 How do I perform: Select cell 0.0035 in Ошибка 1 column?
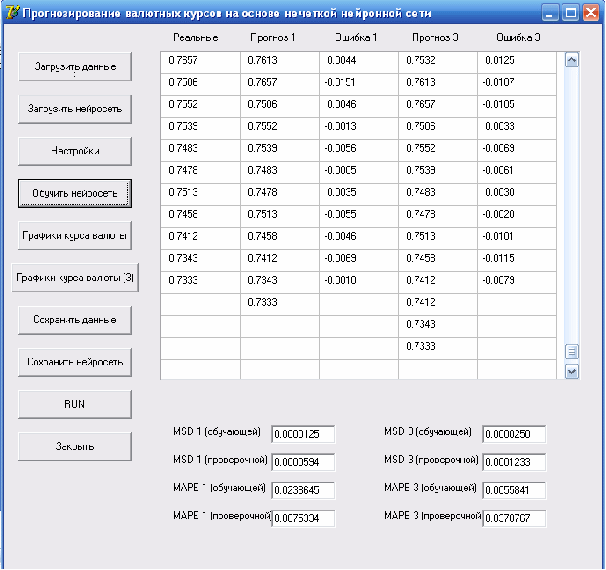click(359, 194)
